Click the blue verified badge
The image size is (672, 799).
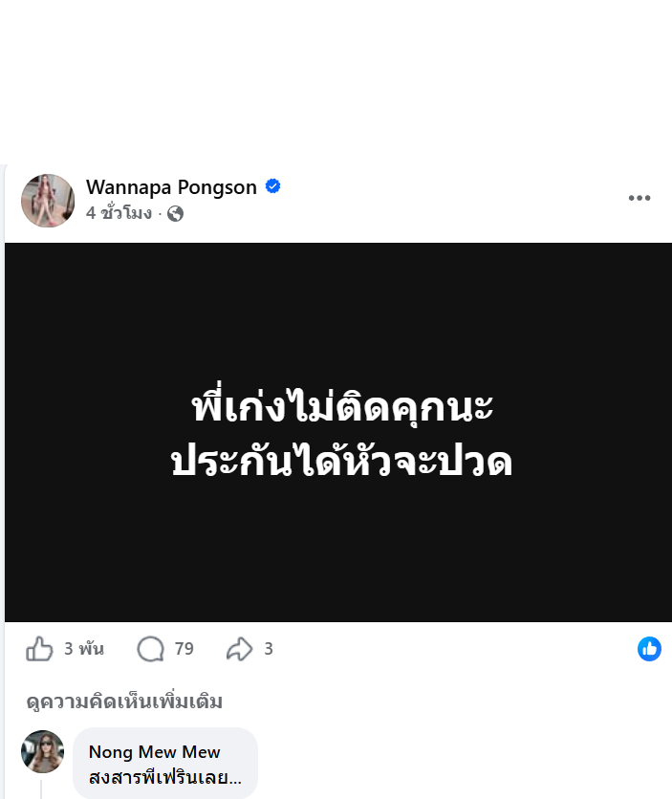coord(273,186)
